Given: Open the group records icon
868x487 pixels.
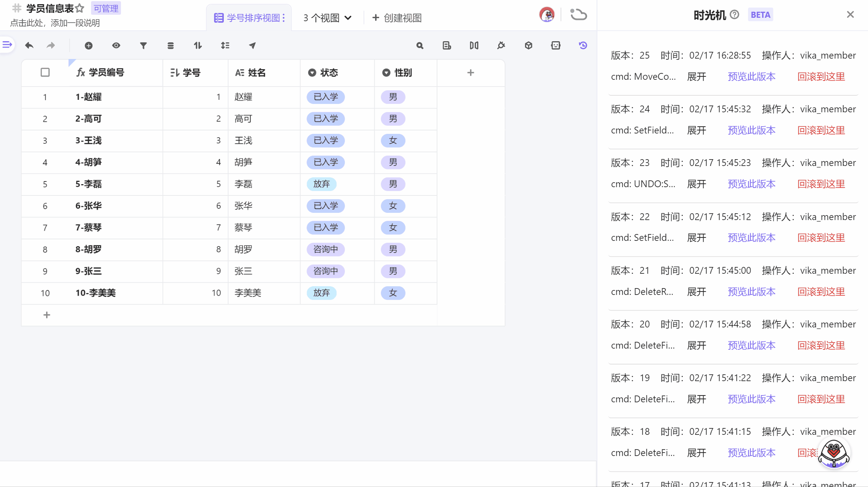Looking at the screenshot, I should [x=170, y=45].
